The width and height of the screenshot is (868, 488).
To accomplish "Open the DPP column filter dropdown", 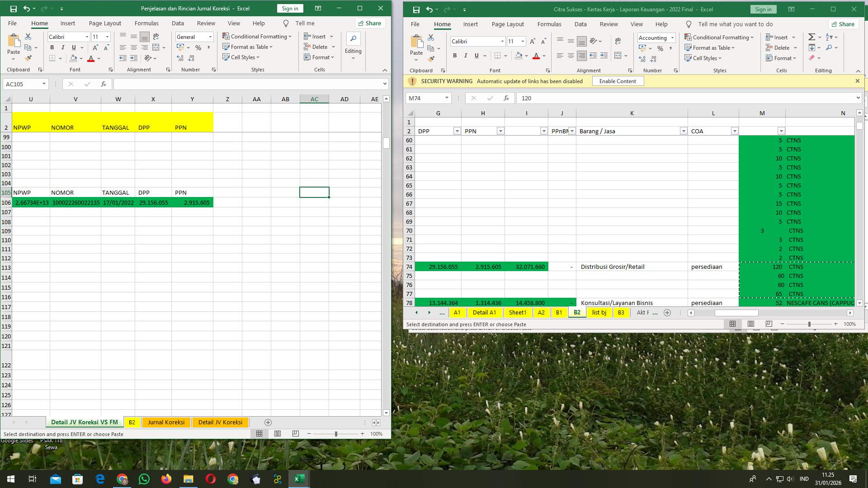I will 457,131.
